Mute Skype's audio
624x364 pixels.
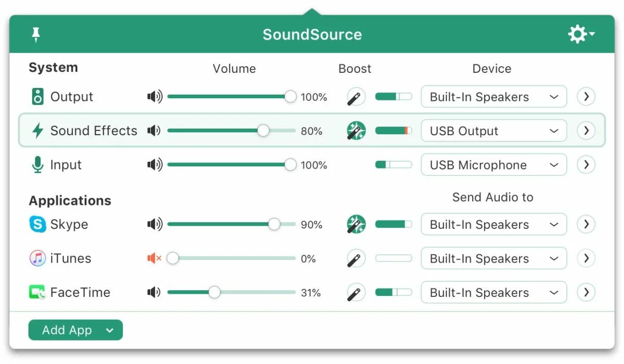point(154,225)
